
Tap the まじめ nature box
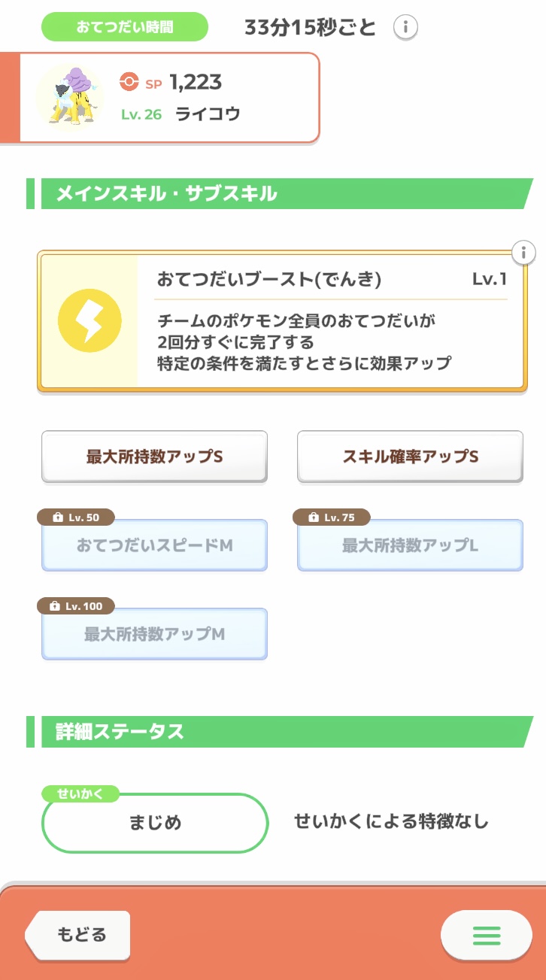tap(155, 822)
